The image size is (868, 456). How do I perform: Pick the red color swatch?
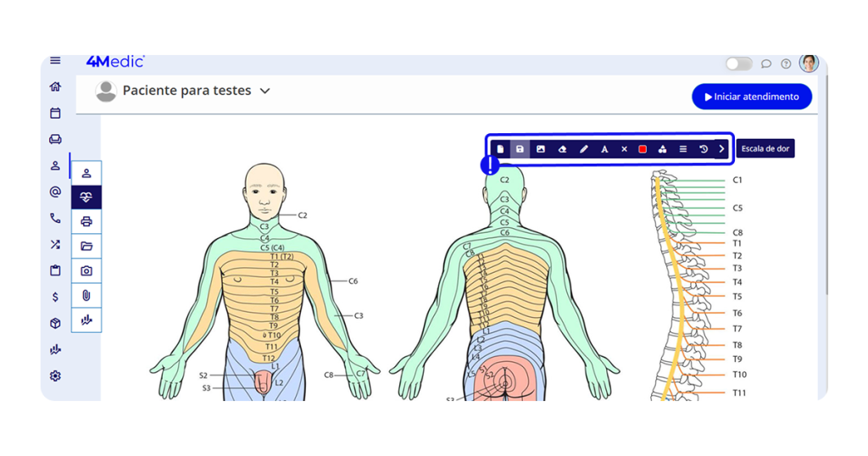[x=643, y=149]
